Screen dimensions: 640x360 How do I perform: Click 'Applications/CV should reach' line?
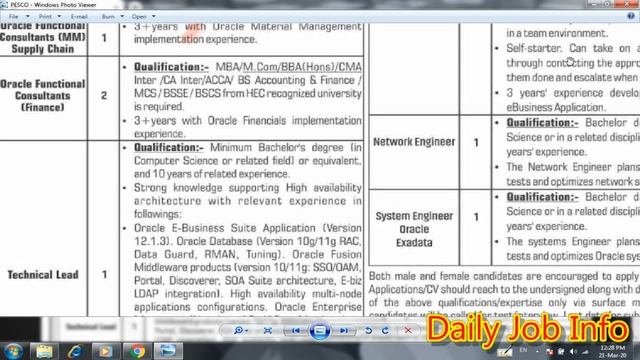point(504,289)
